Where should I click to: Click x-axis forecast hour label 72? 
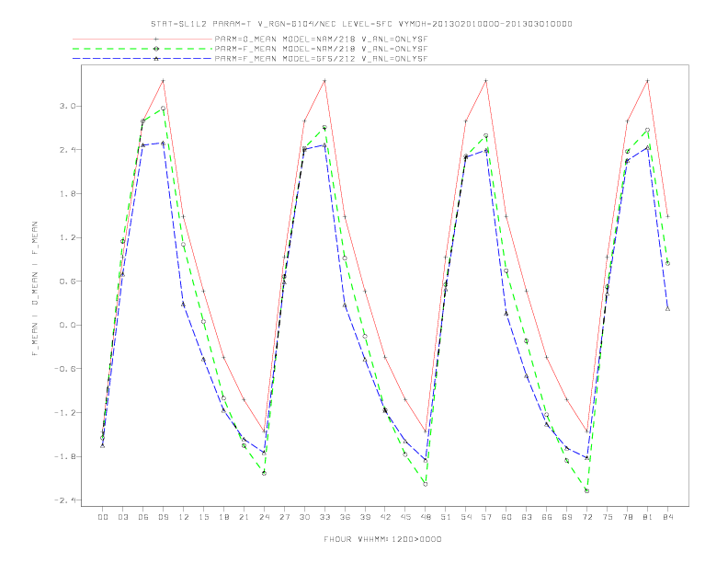pyautogui.click(x=586, y=517)
